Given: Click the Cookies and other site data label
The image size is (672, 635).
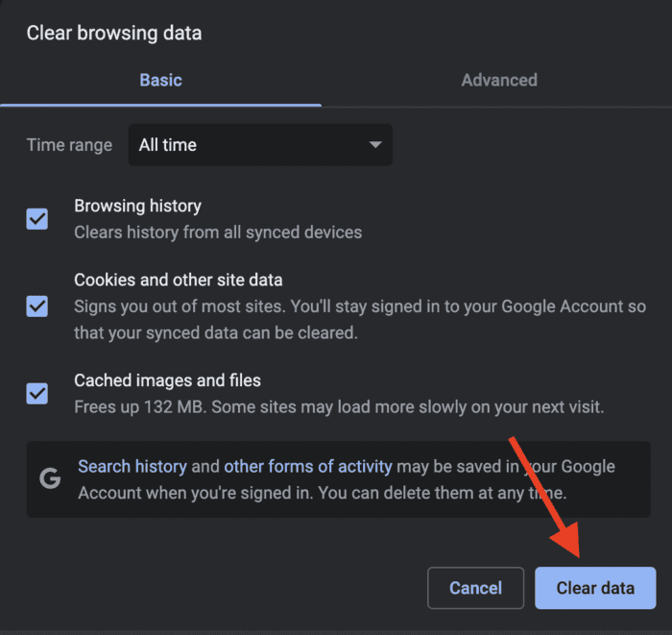Looking at the screenshot, I should click(x=179, y=280).
